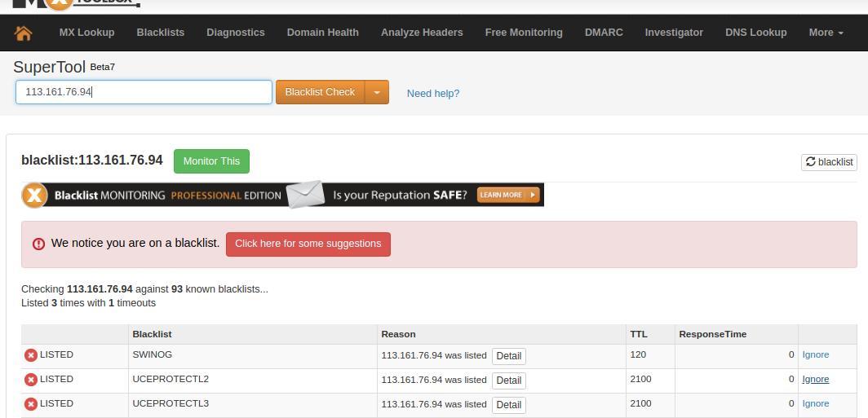
Task: Click the red LISTED icon for UCEPROTECTL2
Action: pos(31,380)
